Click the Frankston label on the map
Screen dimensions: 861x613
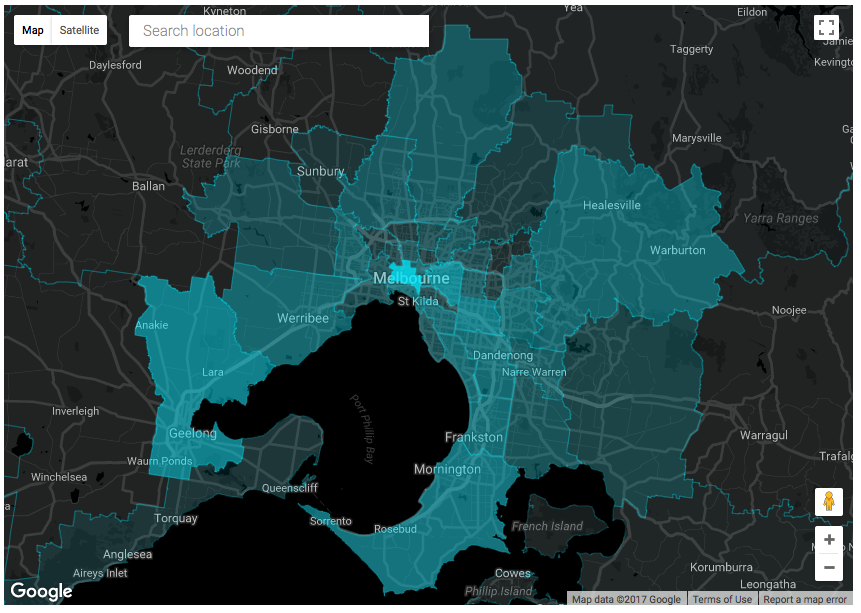(474, 437)
